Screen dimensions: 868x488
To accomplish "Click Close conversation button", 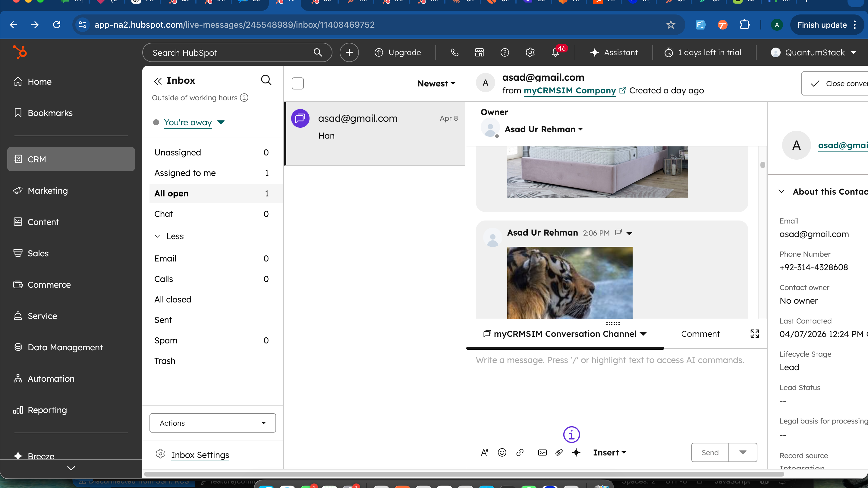I will pos(835,83).
